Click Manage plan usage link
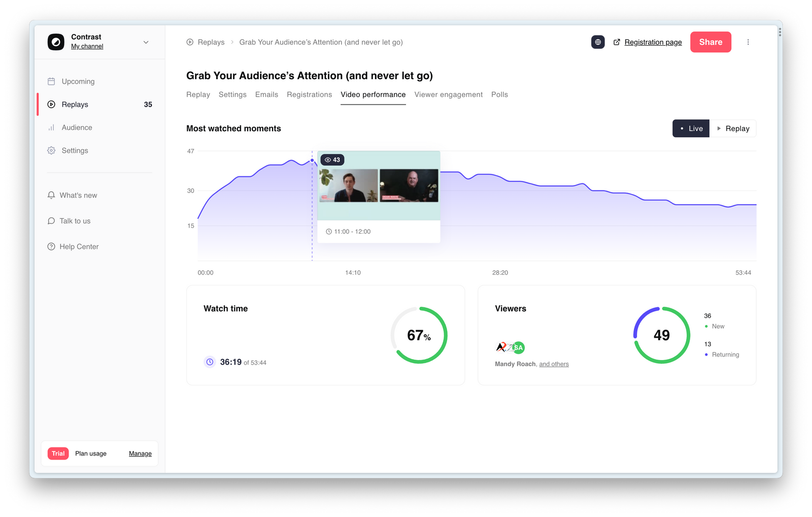Viewport: 812px width, 517px height. (140, 454)
